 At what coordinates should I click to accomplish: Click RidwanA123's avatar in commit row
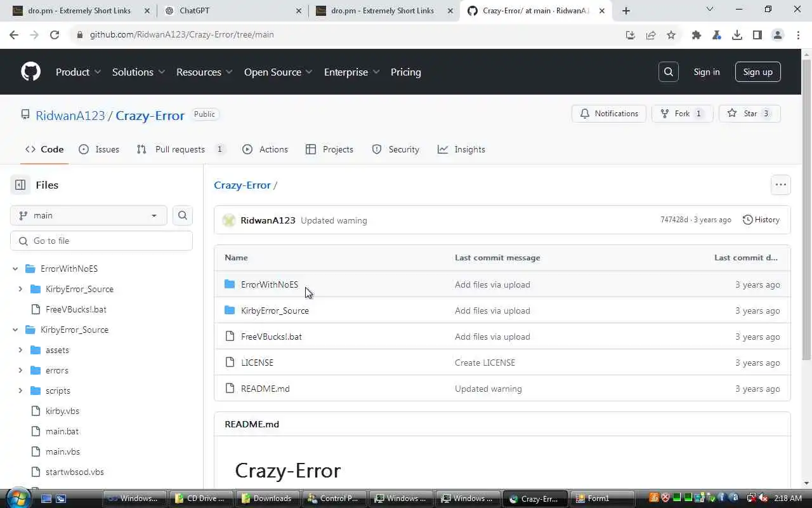click(x=229, y=220)
